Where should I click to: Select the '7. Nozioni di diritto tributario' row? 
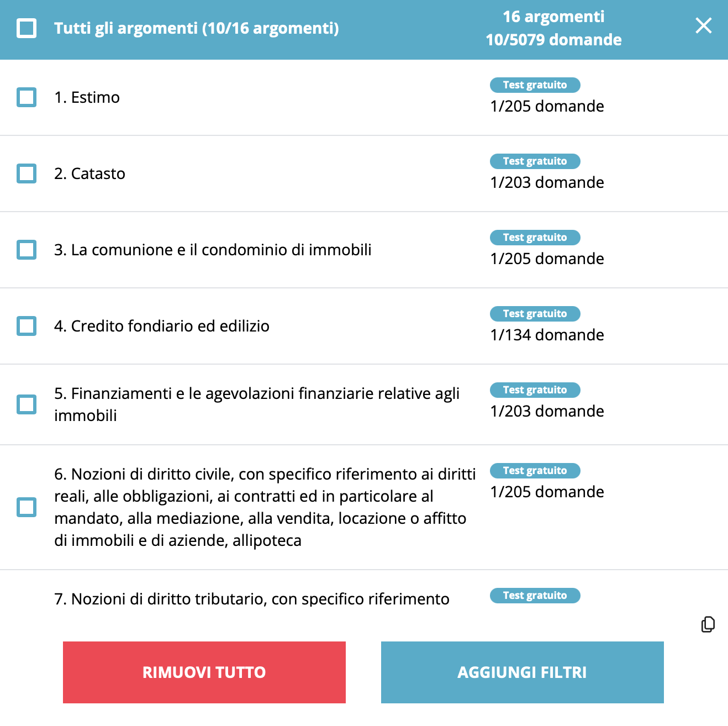(251, 599)
